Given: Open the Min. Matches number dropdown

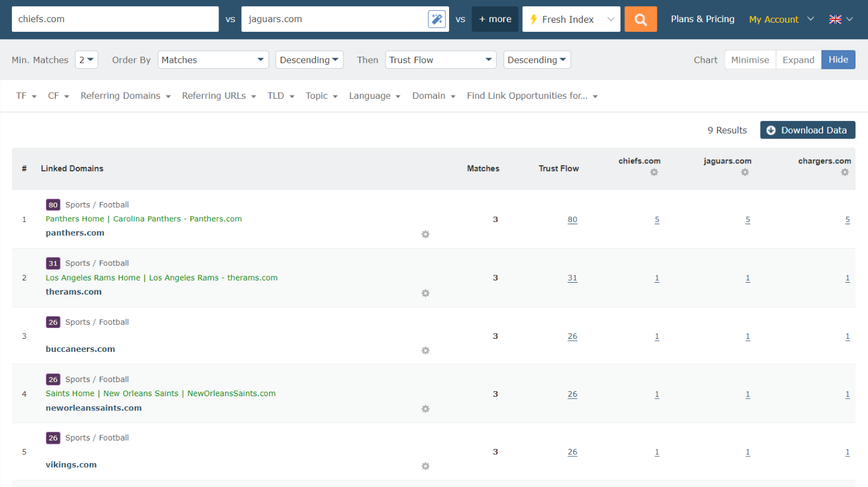Looking at the screenshot, I should (x=86, y=60).
